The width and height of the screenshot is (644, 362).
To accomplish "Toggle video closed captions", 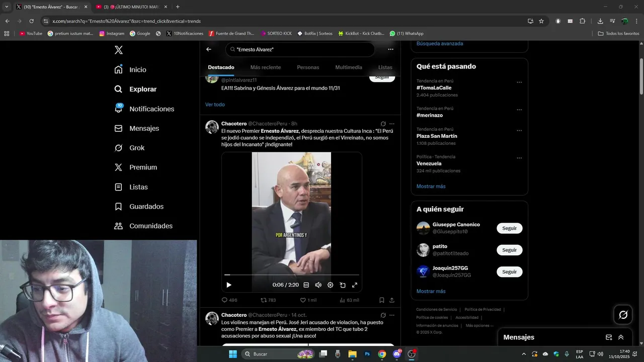I will point(306,285).
